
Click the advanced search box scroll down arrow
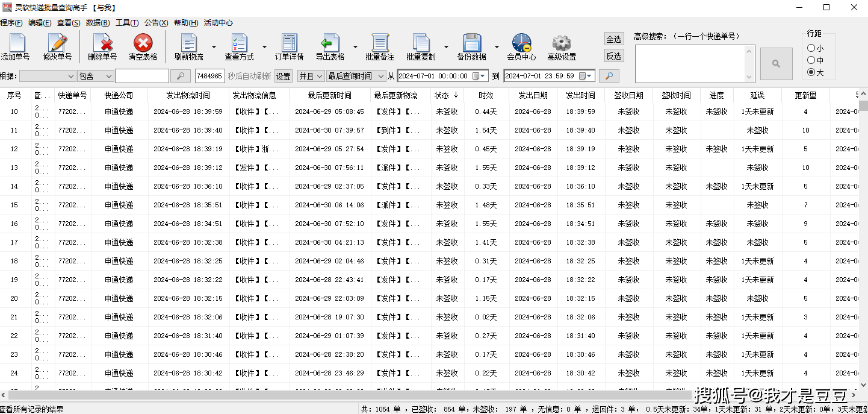tap(749, 77)
